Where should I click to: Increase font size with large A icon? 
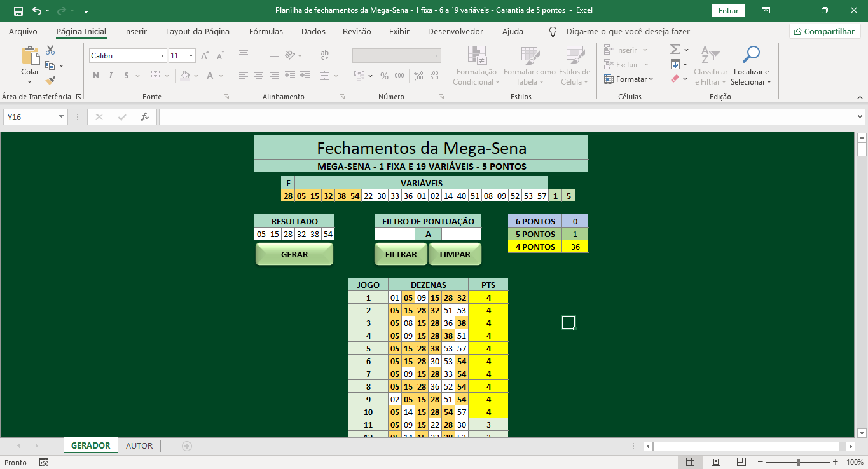click(x=205, y=56)
